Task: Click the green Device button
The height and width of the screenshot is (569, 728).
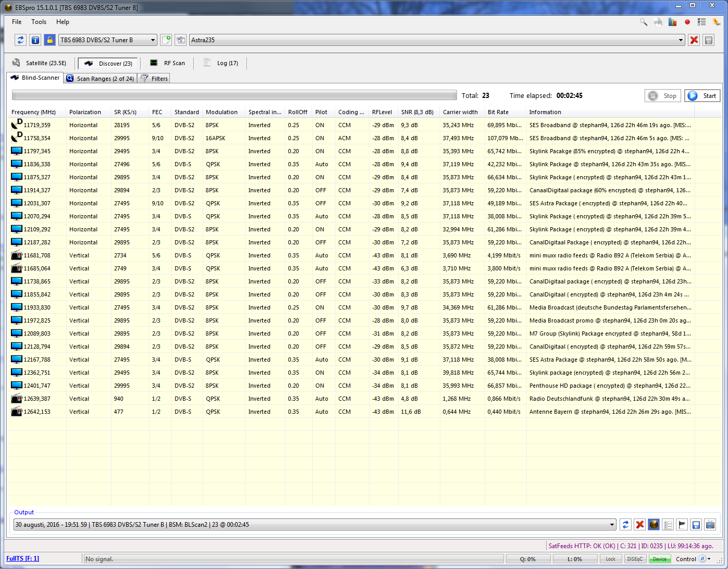Action: tap(660, 559)
